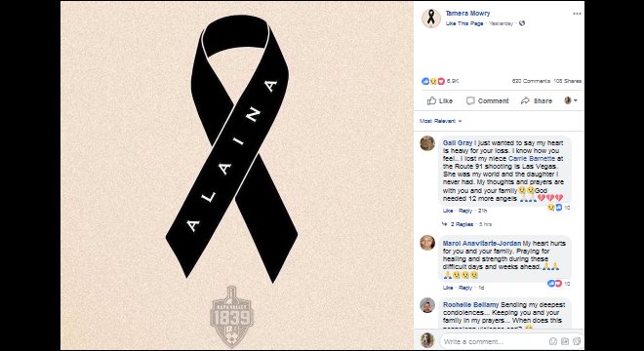Image resolution: width=644 pixels, height=351 pixels.
Task: Open the post's reaction emoji summary showing 6.9K
Action: 440,81
